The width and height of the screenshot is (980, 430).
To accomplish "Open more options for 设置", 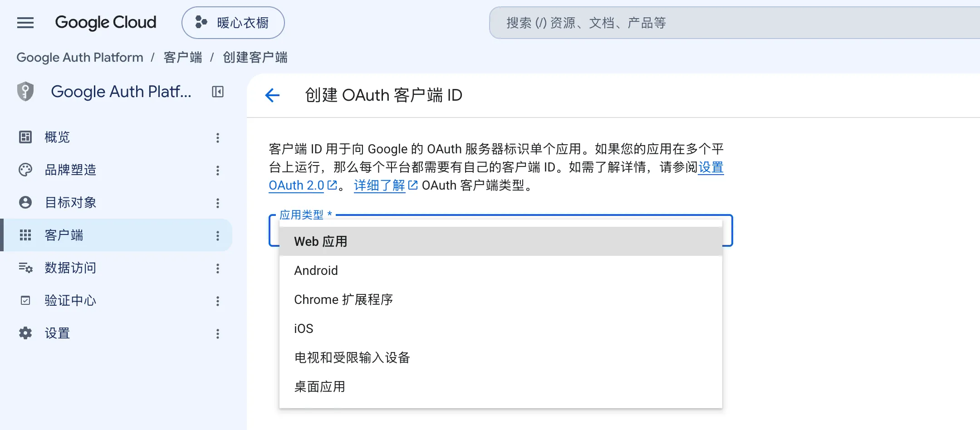I will (218, 333).
